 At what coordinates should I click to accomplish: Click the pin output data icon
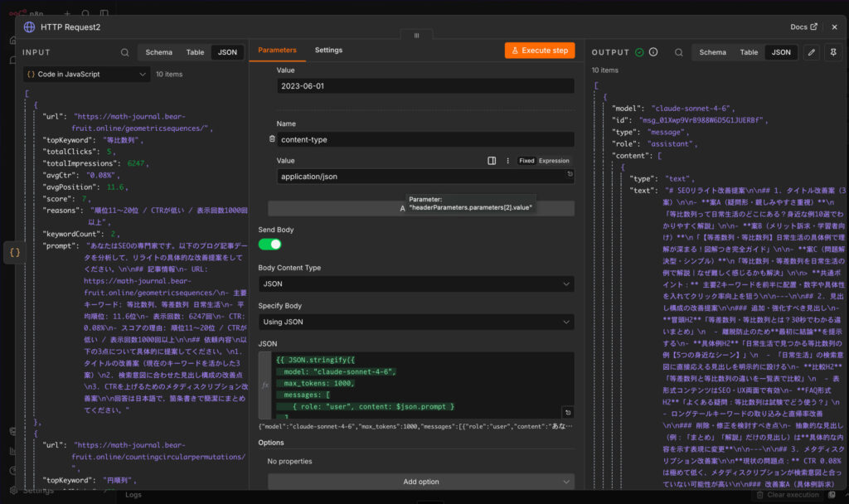pos(833,52)
